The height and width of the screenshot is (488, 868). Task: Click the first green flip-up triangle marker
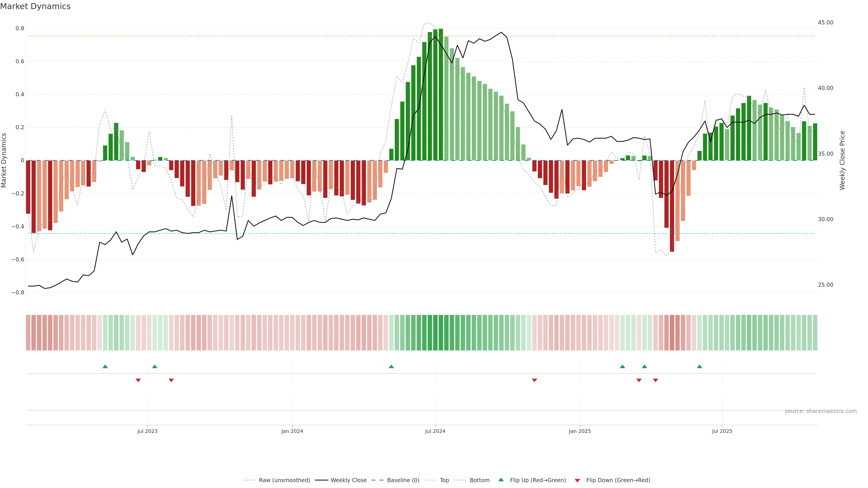[x=105, y=366]
